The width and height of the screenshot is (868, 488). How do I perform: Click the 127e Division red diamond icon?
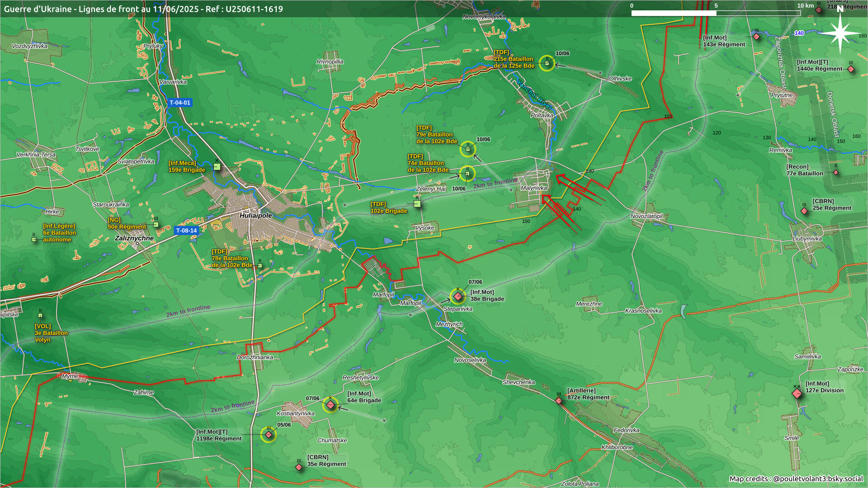pos(797,394)
